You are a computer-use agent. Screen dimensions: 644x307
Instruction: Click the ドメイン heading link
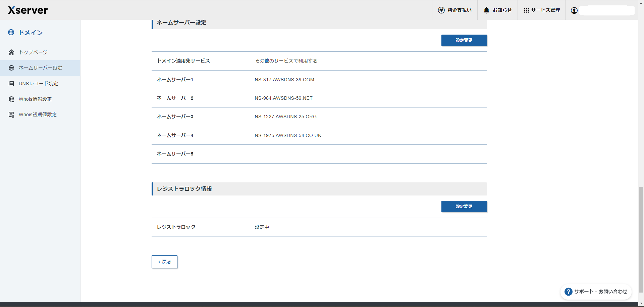click(x=31, y=33)
